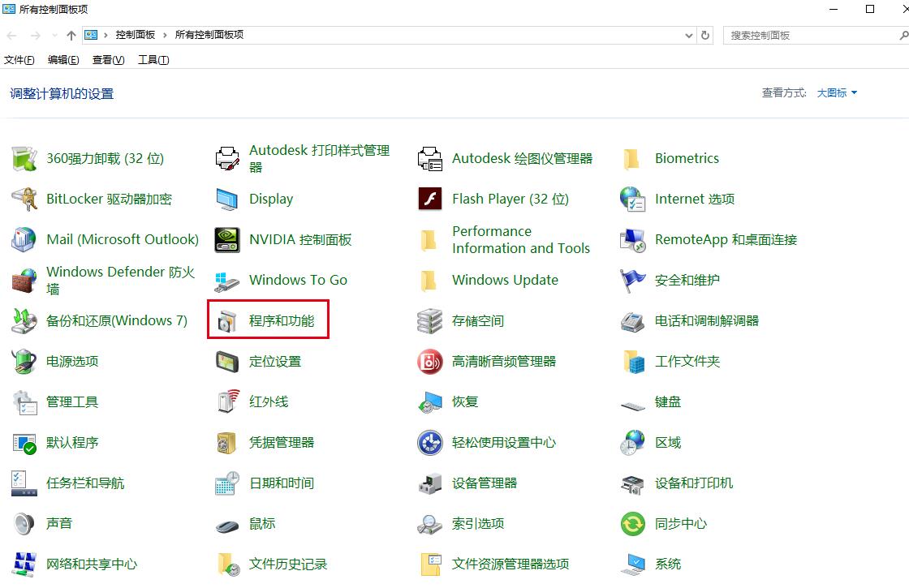
Task: Open the 存储空间 link
Action: pyautogui.click(x=478, y=320)
